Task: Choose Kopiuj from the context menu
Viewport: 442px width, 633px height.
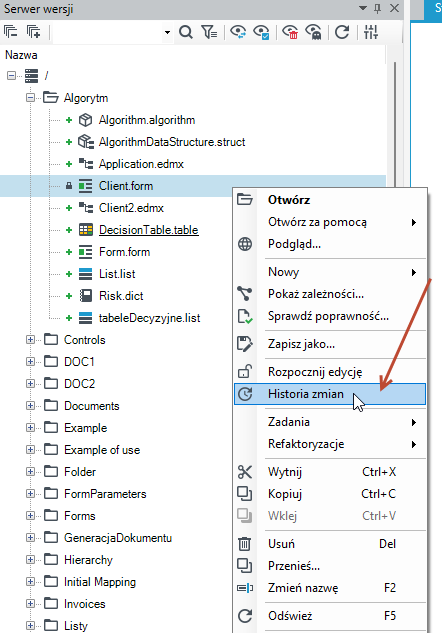Action: point(330,494)
